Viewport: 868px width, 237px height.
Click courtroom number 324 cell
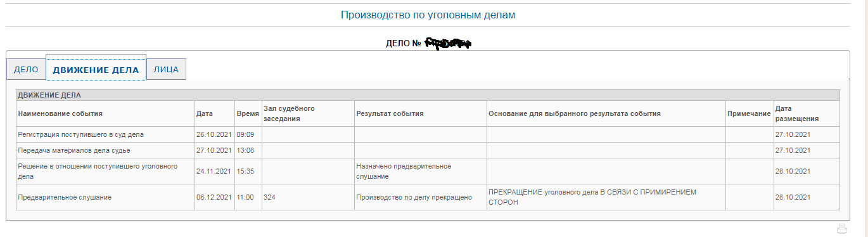coord(307,197)
